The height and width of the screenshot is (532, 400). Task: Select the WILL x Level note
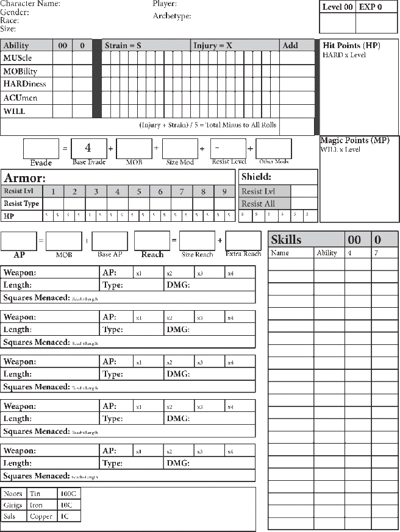(x=340, y=149)
